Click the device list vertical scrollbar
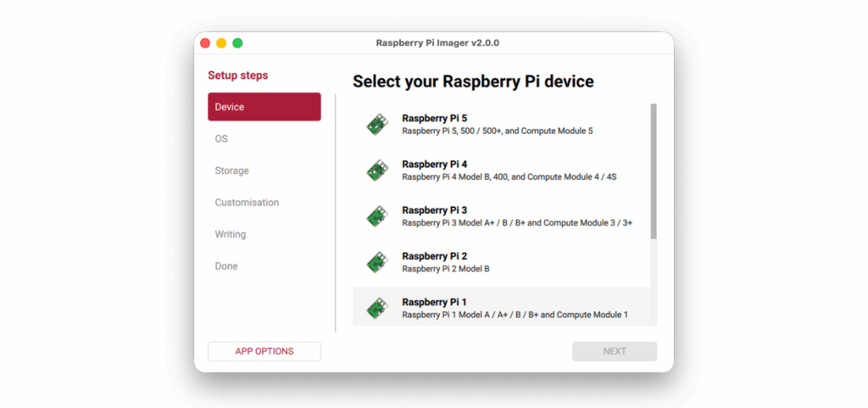This screenshot has width=868, height=408. tap(654, 171)
